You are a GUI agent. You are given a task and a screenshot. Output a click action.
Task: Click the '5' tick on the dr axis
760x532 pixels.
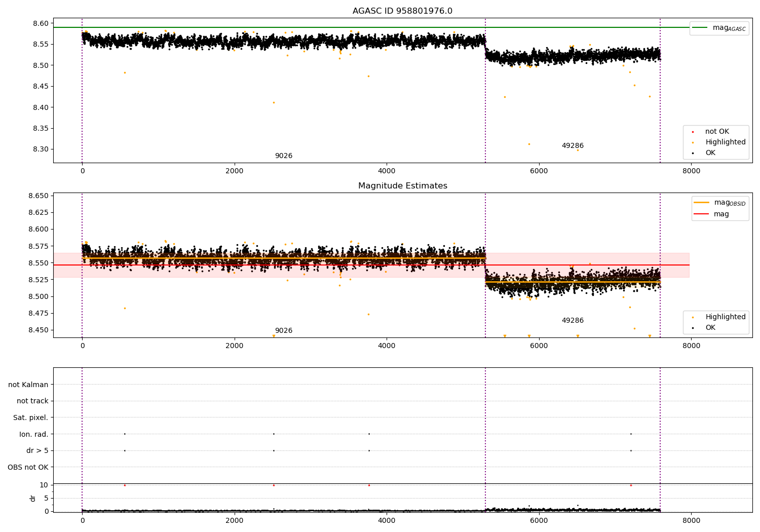[x=46, y=498]
